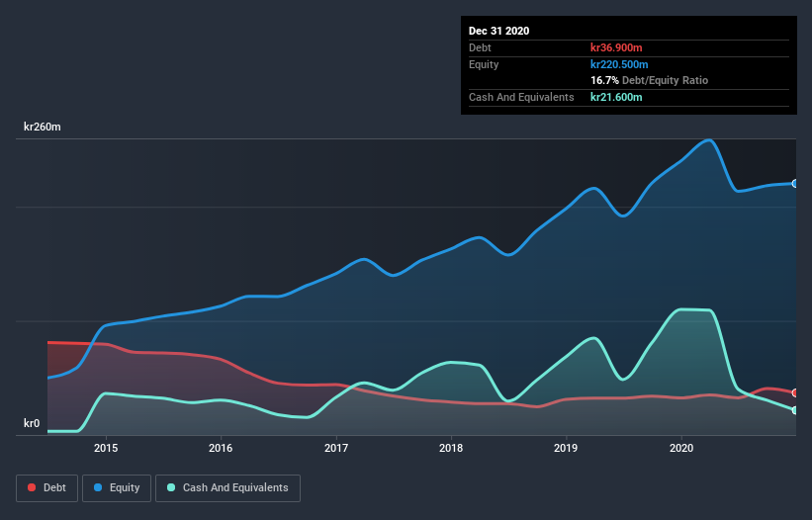Viewport: 812px width, 520px height.
Task: Click the Debt label in tooltip
Action: [x=480, y=47]
